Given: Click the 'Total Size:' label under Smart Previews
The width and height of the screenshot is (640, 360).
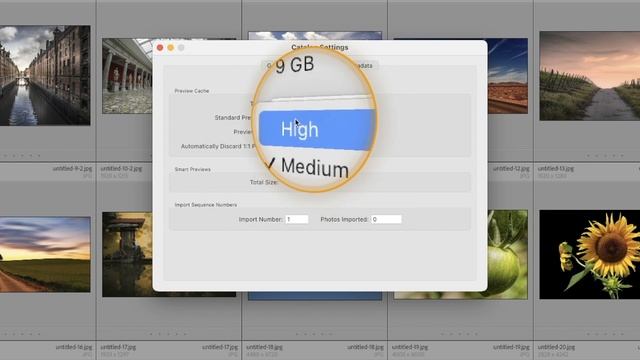Looking at the screenshot, I should [x=264, y=182].
